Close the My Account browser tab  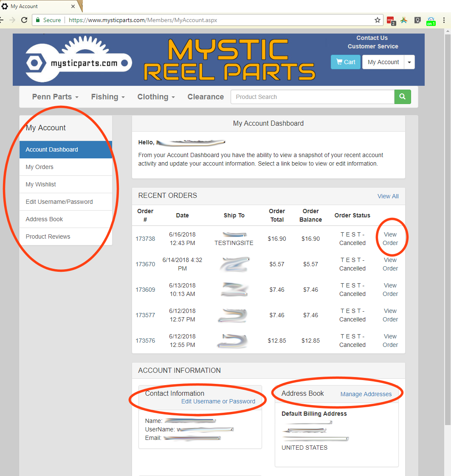click(73, 6)
